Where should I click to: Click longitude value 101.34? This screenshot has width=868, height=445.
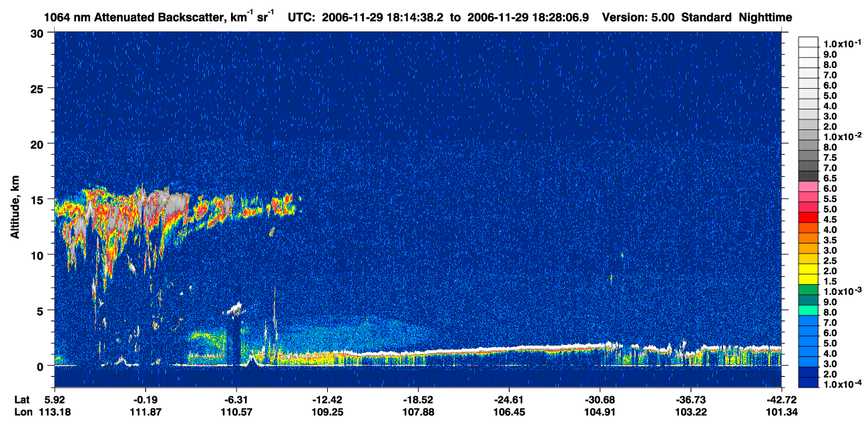coord(782,412)
